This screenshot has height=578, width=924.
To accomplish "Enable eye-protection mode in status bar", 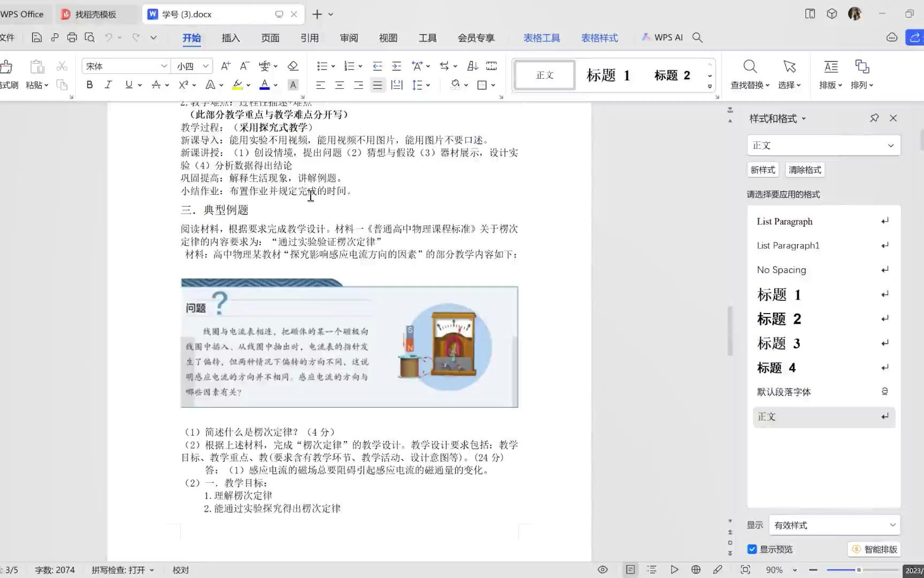I will (x=602, y=569).
